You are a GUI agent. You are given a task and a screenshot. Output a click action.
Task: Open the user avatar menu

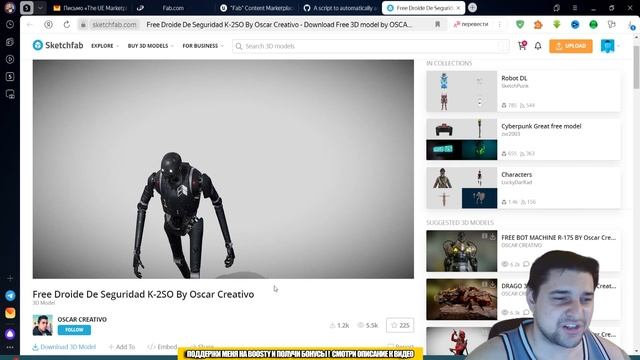[x=607, y=46]
